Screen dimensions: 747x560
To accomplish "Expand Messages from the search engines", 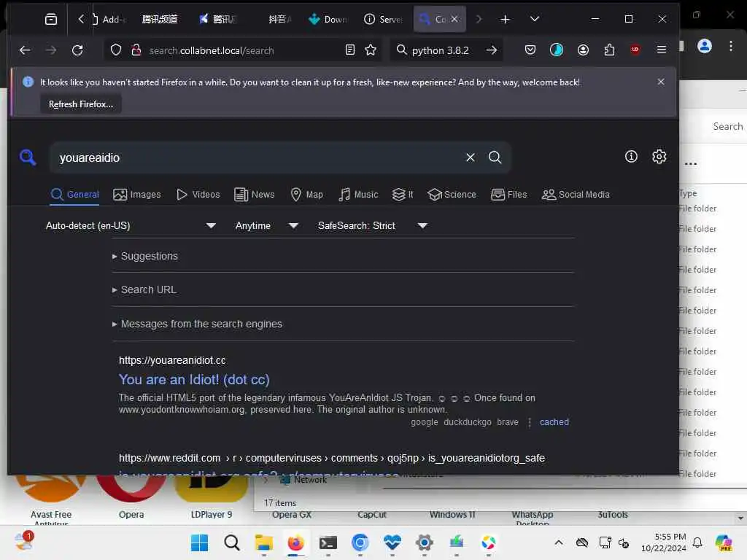I will (197, 324).
